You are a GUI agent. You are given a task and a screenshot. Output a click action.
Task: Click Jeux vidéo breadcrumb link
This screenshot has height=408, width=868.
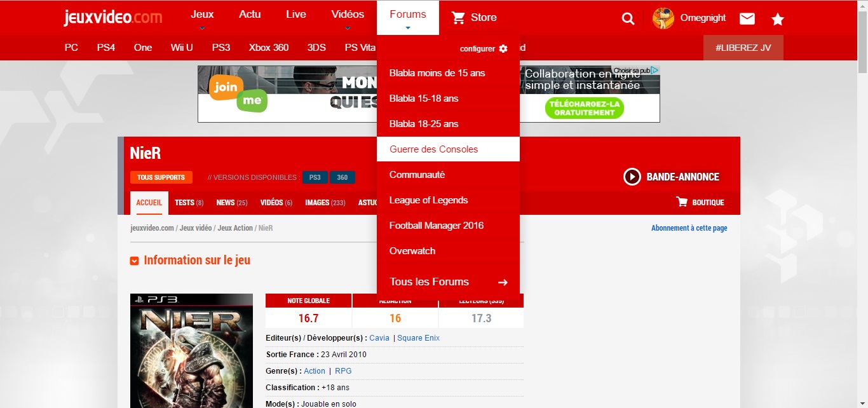click(196, 228)
